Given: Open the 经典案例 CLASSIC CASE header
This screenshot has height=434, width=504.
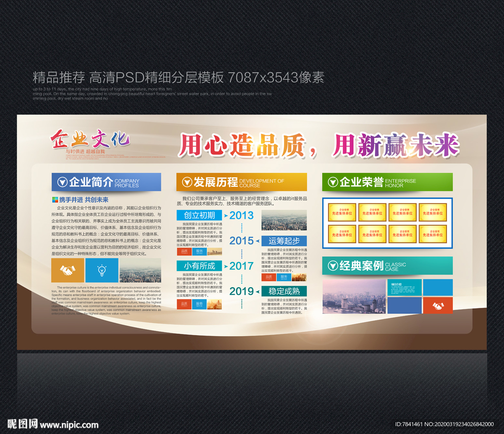Looking at the screenshot, I should tap(388, 266).
